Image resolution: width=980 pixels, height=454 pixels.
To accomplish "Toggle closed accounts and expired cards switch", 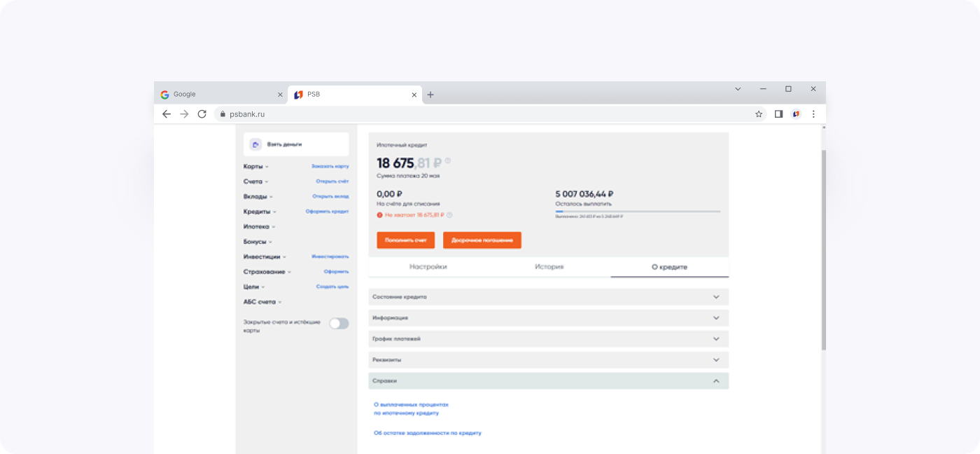I will [x=339, y=323].
